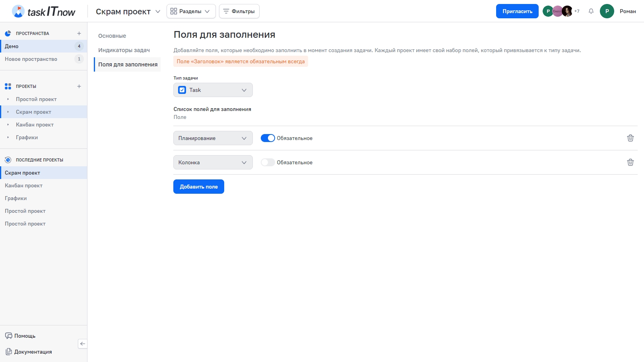
Task: Delete the Планирование field row
Action: coord(630,138)
